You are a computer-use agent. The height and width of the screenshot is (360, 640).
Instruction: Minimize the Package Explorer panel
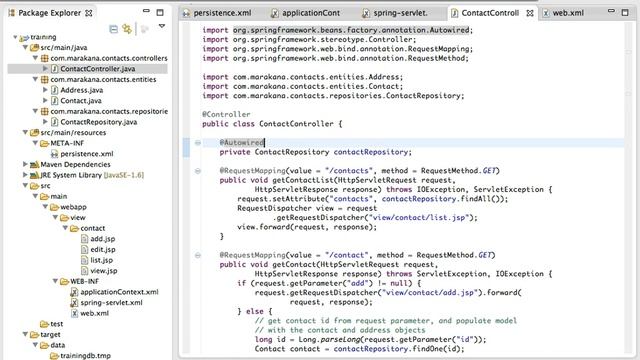146,11
